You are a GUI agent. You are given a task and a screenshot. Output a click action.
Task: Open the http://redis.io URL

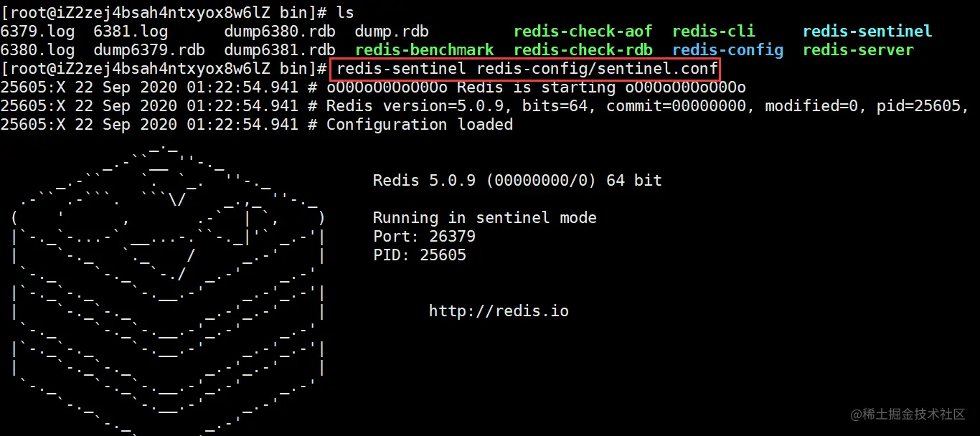pos(499,311)
